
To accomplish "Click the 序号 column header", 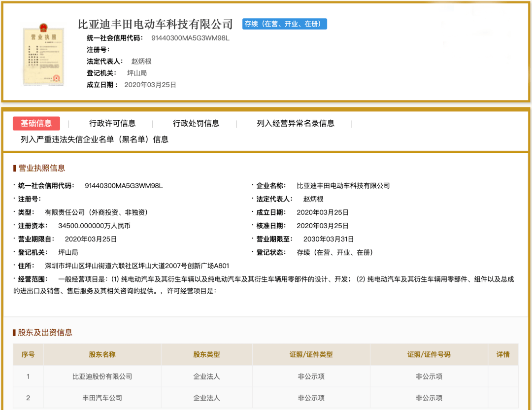I will pos(28,355).
